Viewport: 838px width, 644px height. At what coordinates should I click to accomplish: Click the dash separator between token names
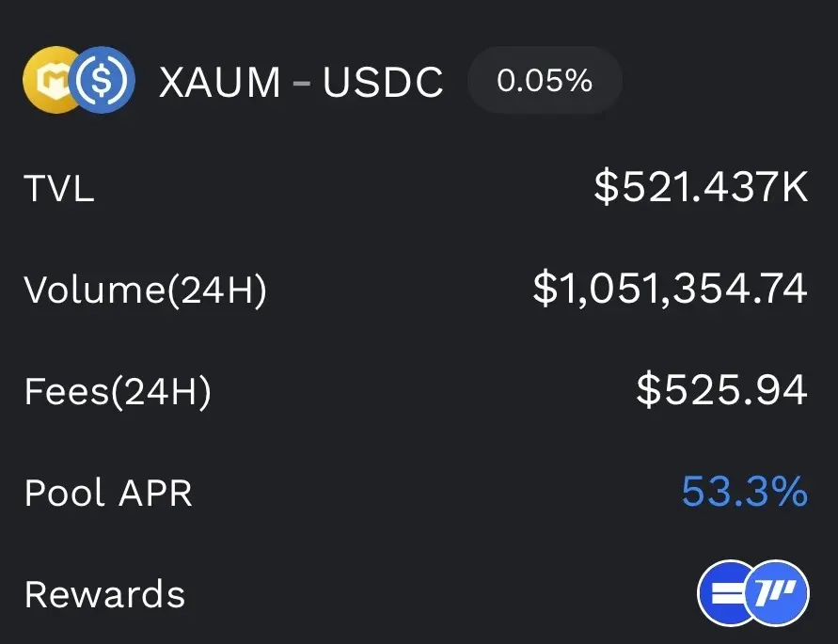point(302,83)
